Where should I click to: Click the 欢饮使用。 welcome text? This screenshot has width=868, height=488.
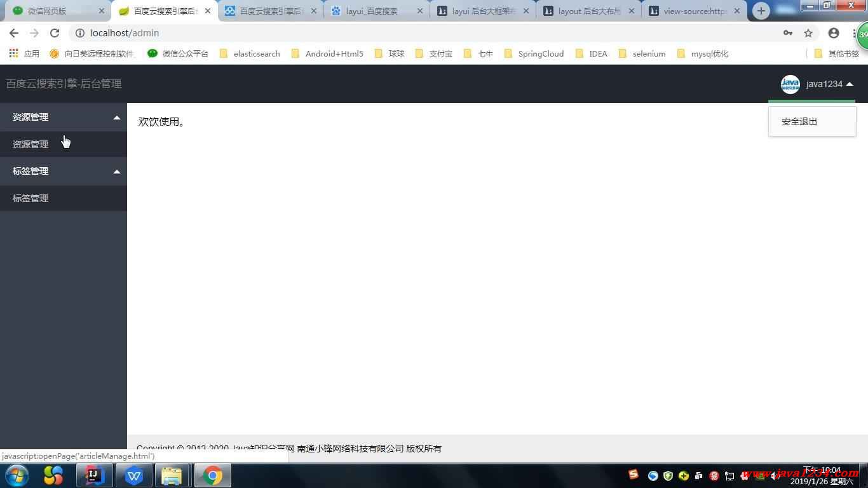[162, 121]
